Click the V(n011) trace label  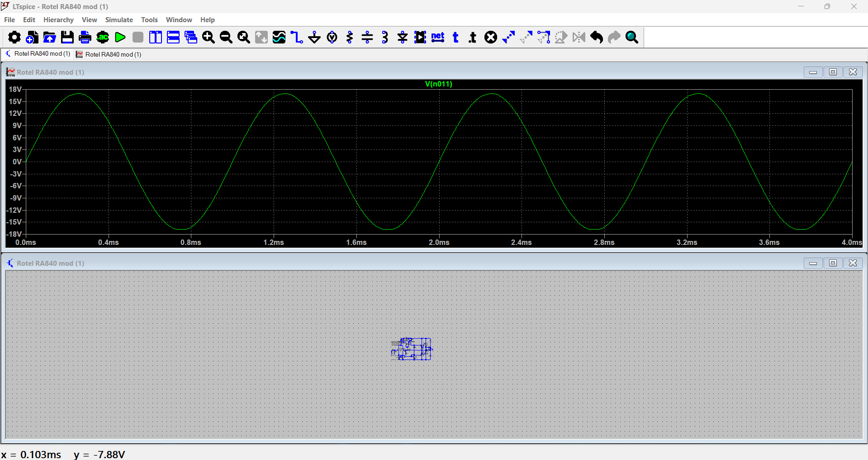[x=439, y=84]
